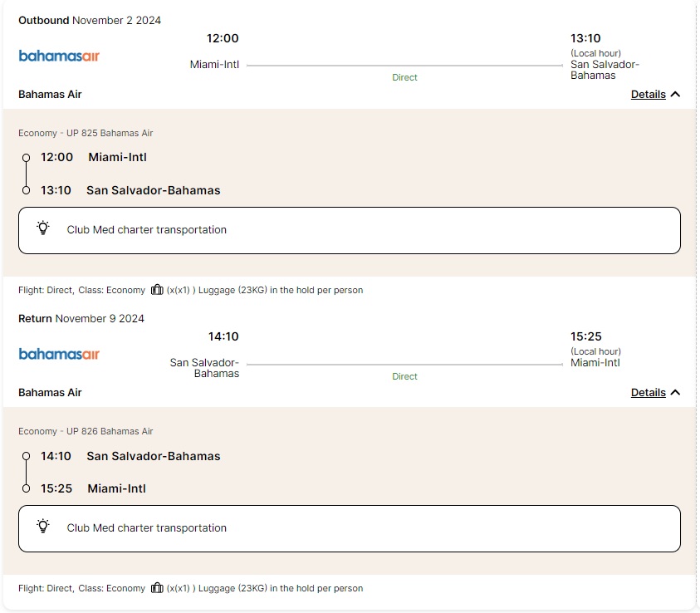
Task: Click the lightbulb icon in outbound charter box
Action: tap(43, 228)
